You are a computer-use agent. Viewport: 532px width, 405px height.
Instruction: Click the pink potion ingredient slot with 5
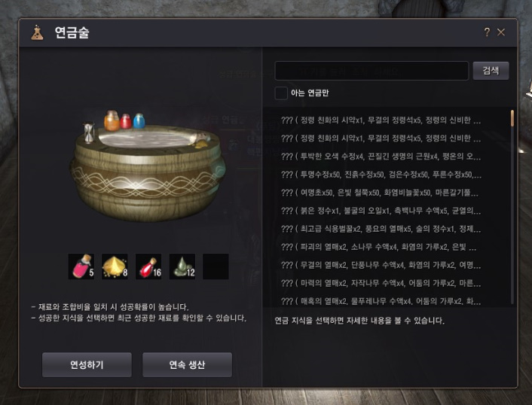(81, 266)
